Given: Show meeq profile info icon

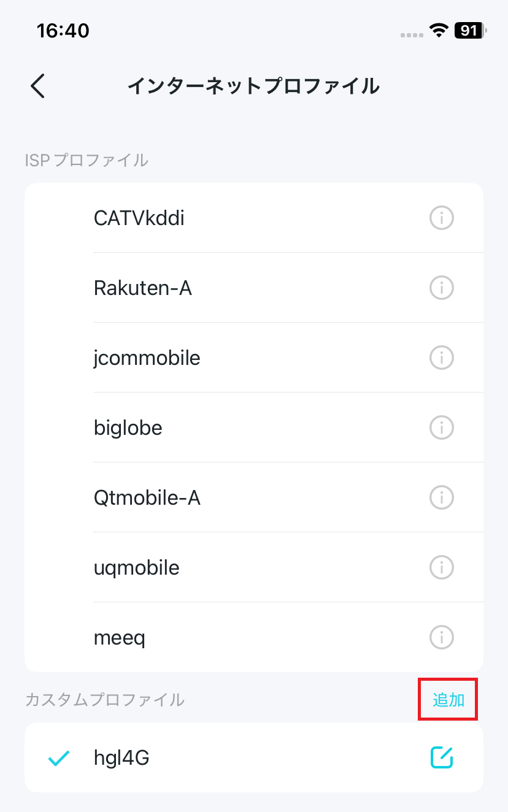Looking at the screenshot, I should click(x=441, y=637).
